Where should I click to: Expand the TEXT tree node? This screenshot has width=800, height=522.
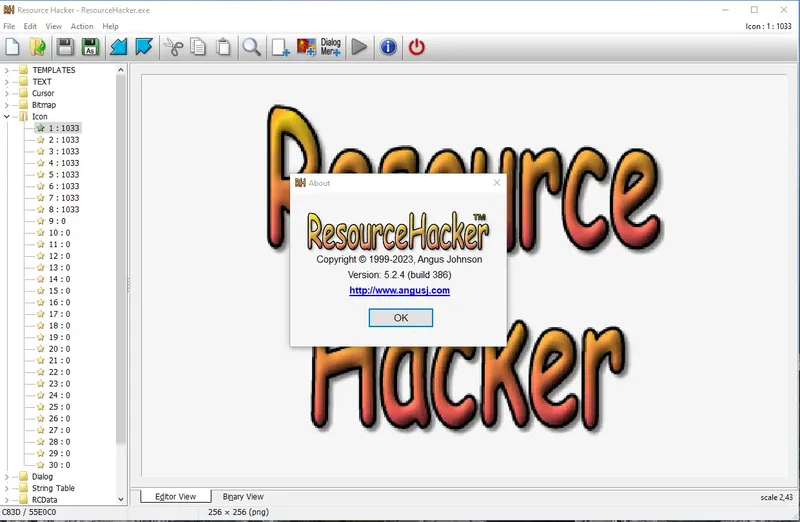(x=7, y=82)
